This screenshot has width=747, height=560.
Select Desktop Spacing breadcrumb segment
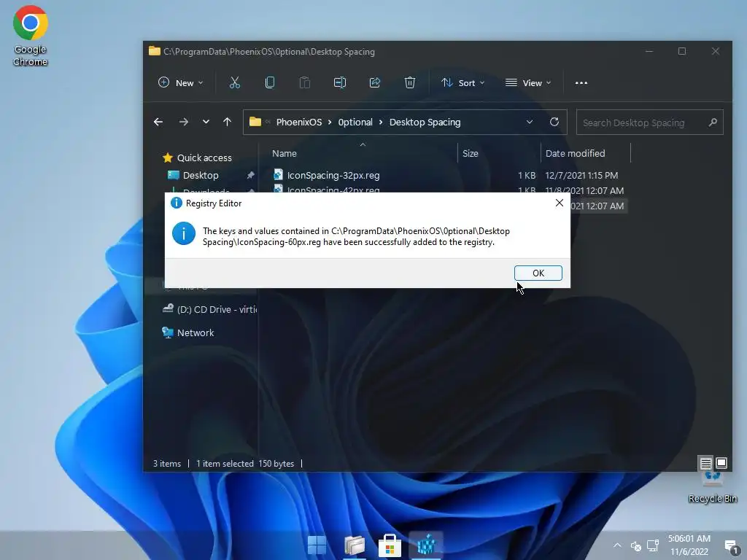coord(425,122)
